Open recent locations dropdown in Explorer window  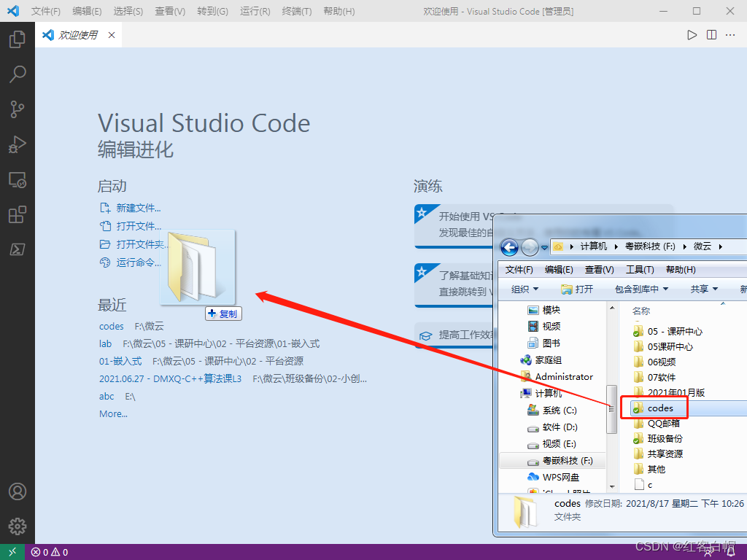coord(544,248)
